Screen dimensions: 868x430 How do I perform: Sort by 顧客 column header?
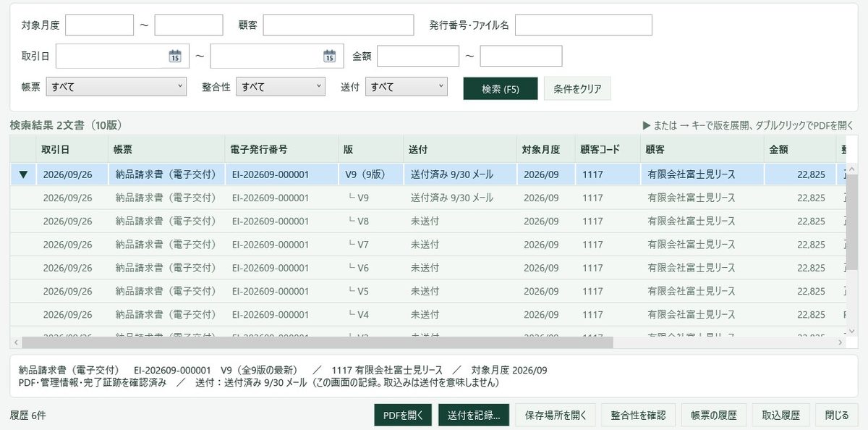(x=702, y=150)
